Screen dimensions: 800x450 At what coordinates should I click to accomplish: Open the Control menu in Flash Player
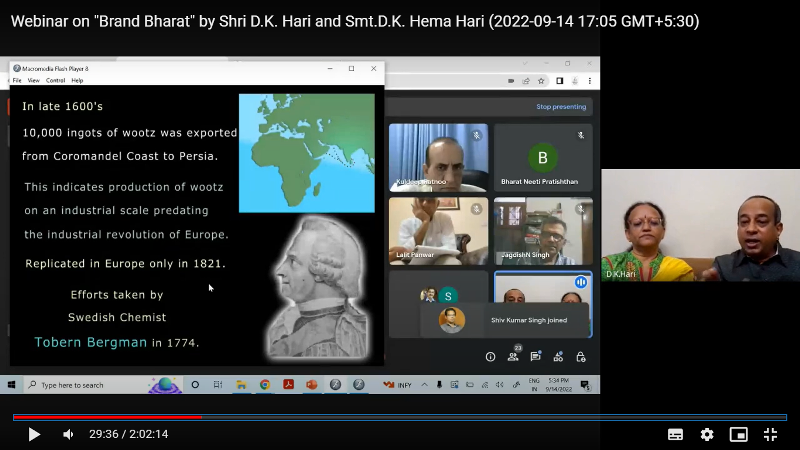(x=55, y=80)
